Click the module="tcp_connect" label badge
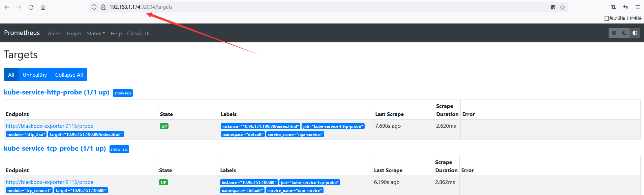This screenshot has width=644, height=195. [x=29, y=191]
